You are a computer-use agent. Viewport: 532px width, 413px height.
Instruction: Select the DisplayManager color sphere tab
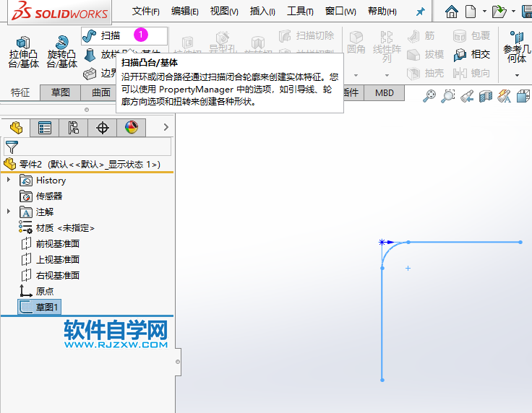click(x=132, y=128)
